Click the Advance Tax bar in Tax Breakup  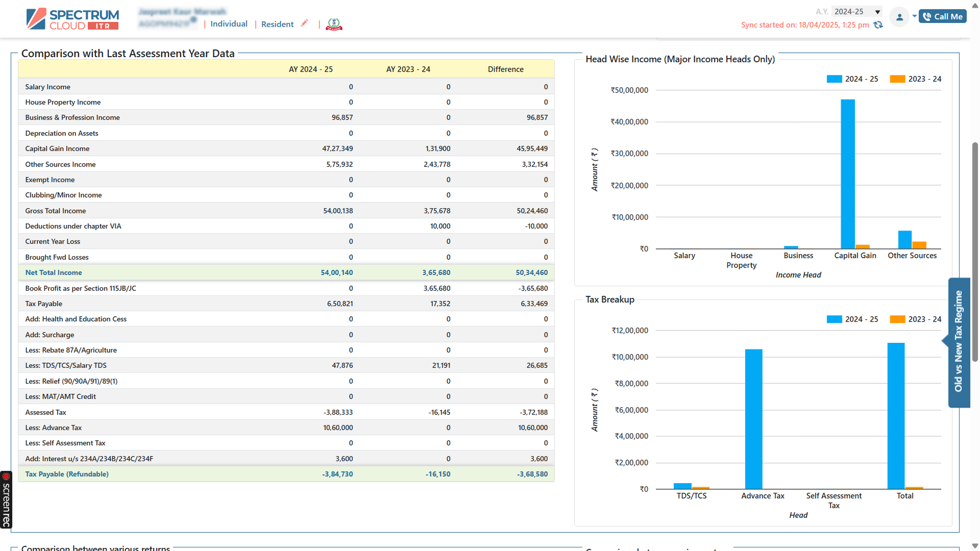753,418
